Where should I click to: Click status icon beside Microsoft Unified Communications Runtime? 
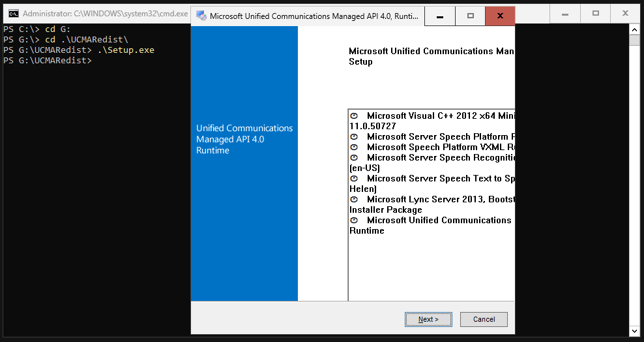354,221
